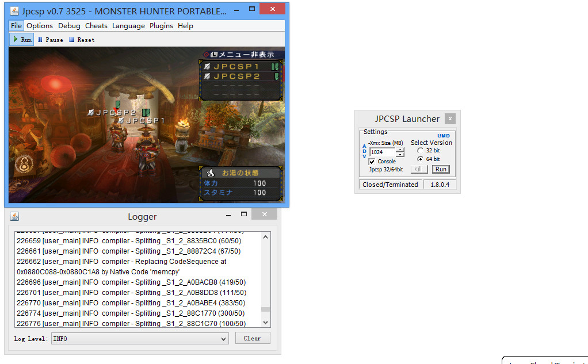Click the logger scrollbar thumb
The width and height of the screenshot is (588, 364).
tap(265, 309)
